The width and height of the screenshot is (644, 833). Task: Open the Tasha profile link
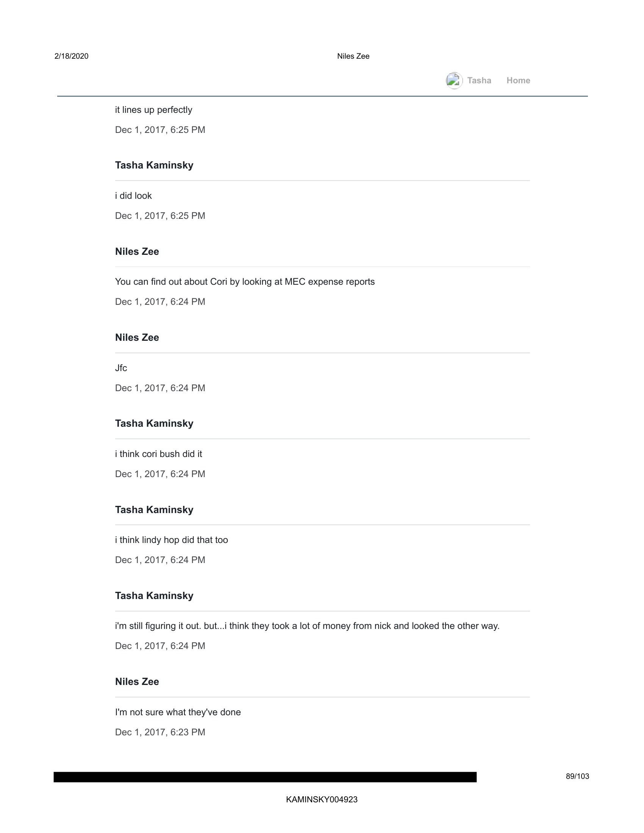click(479, 81)
